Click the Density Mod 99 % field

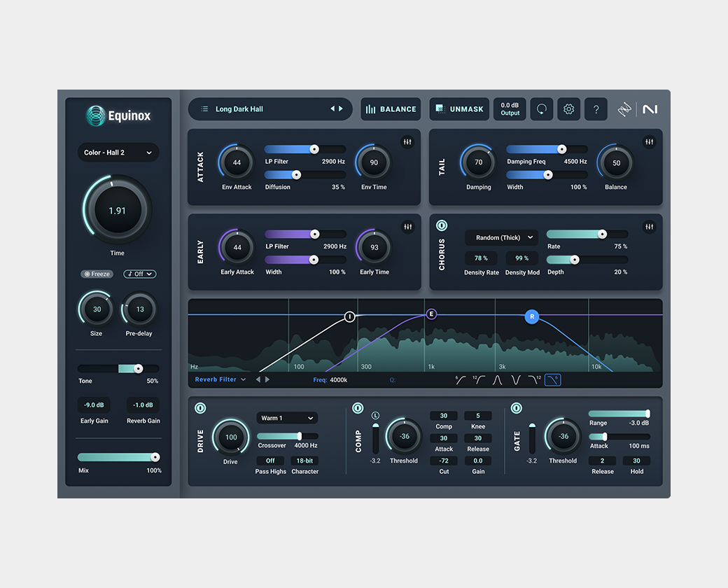(522, 258)
